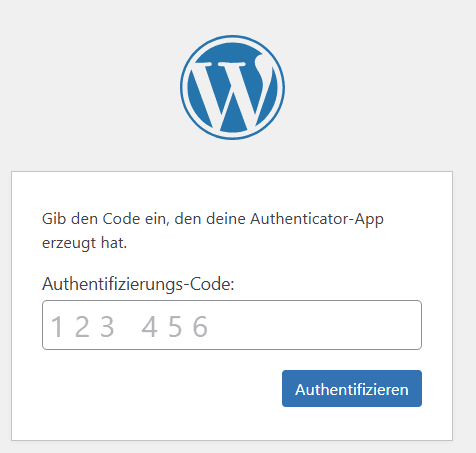Select the WordPress logo above the login form
Viewport: 476px width, 453px height.
click(x=232, y=87)
